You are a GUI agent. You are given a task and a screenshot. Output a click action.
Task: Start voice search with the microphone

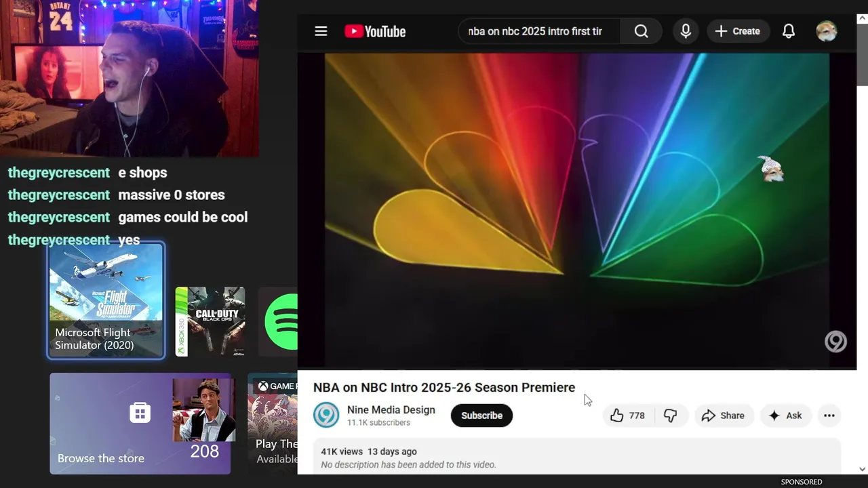[x=686, y=31]
